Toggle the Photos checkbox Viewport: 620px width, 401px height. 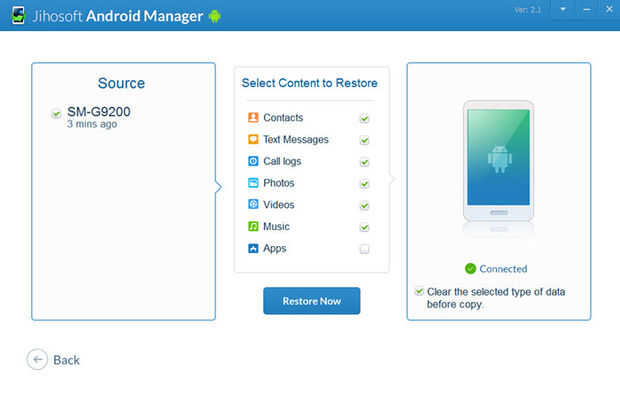(364, 184)
